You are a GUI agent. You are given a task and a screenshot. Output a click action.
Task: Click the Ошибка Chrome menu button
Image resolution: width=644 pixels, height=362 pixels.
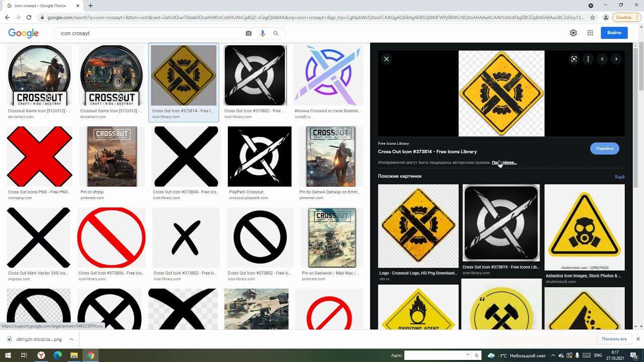(625, 17)
